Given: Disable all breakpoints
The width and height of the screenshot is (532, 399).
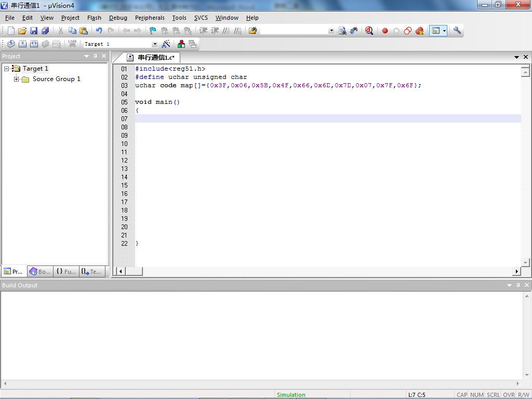Looking at the screenshot, I should tap(408, 31).
